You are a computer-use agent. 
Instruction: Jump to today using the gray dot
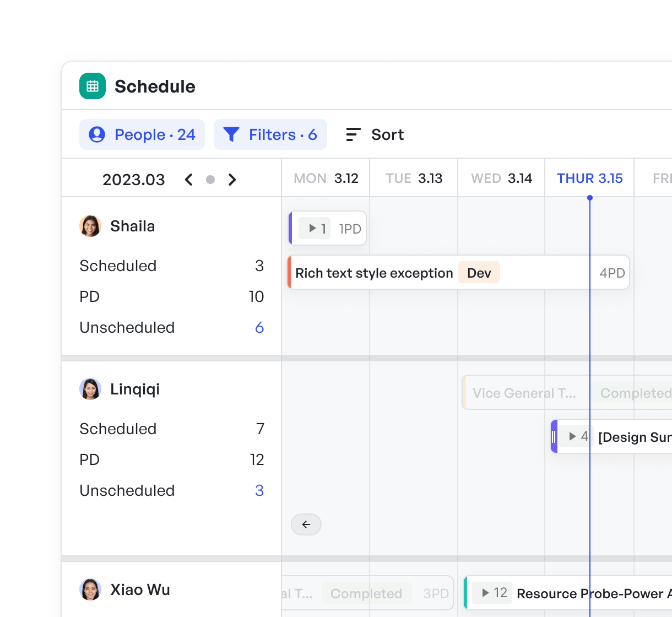210,180
